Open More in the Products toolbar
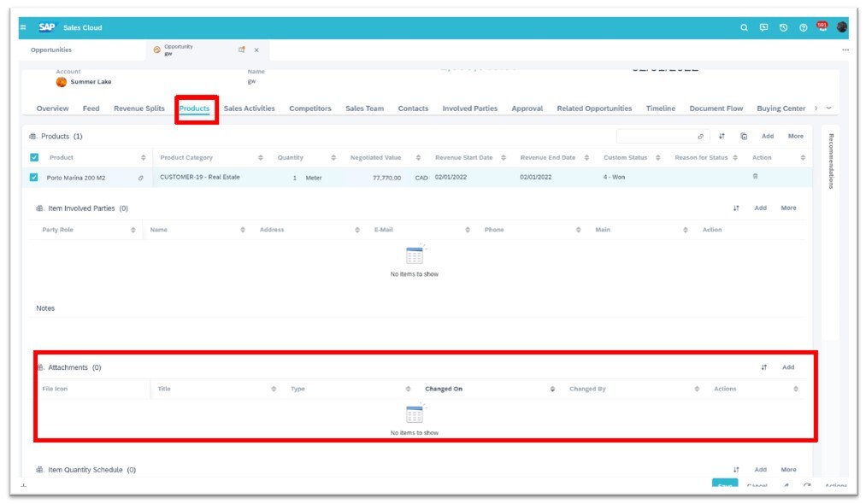Viewport: 866px width, 504px height. 796,137
